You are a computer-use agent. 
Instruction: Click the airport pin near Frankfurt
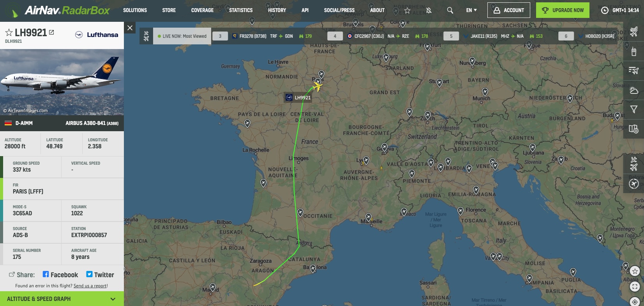pyautogui.click(x=428, y=47)
